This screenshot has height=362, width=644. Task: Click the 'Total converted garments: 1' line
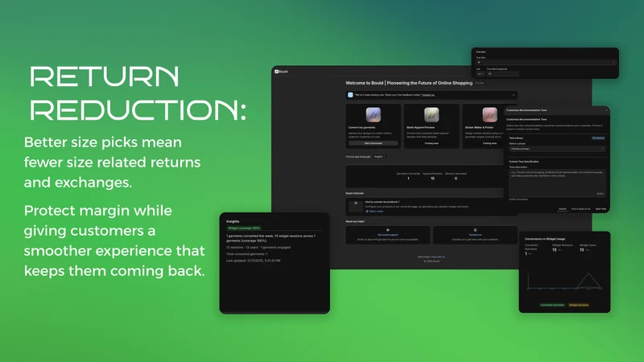coord(247,254)
